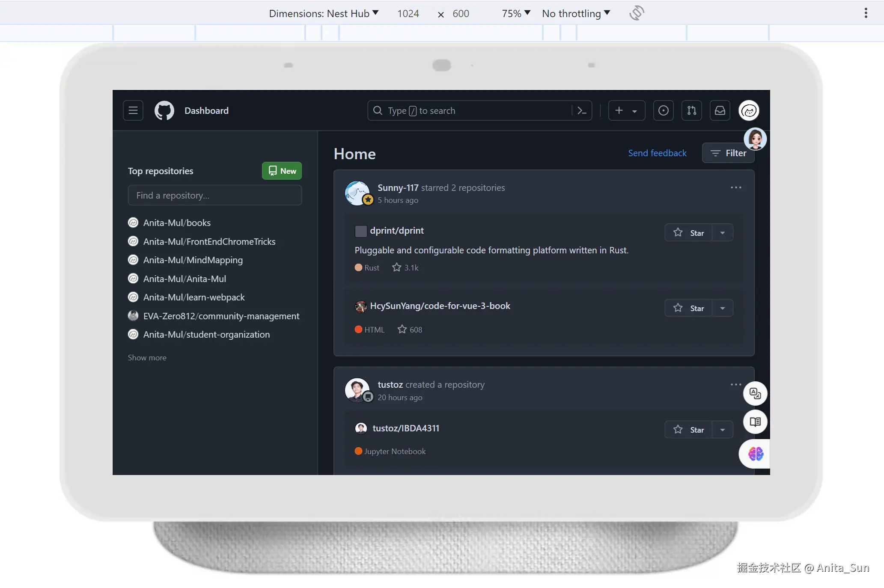This screenshot has height=588, width=884.
Task: Open the Inbox notifications icon
Action: click(720, 110)
